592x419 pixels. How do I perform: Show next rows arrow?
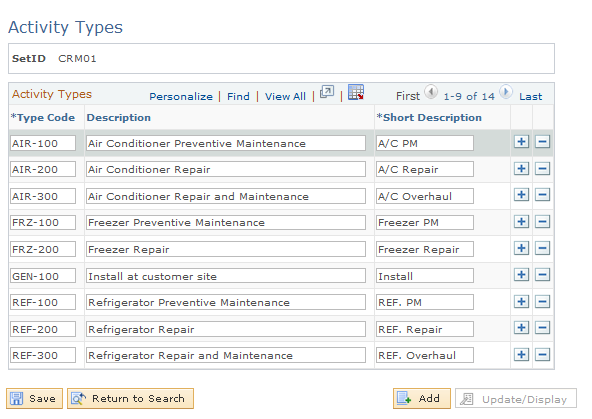coord(506,92)
